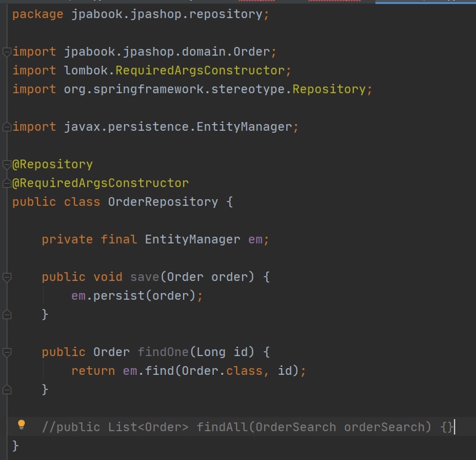Viewport: 476px width, 460px height.
Task: Click the "em" field name in its declaration
Action: (x=255, y=239)
